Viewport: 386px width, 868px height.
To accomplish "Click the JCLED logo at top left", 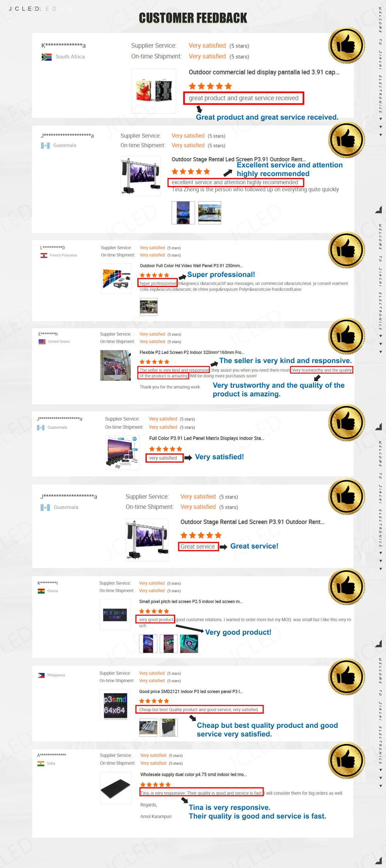I will coord(24,8).
